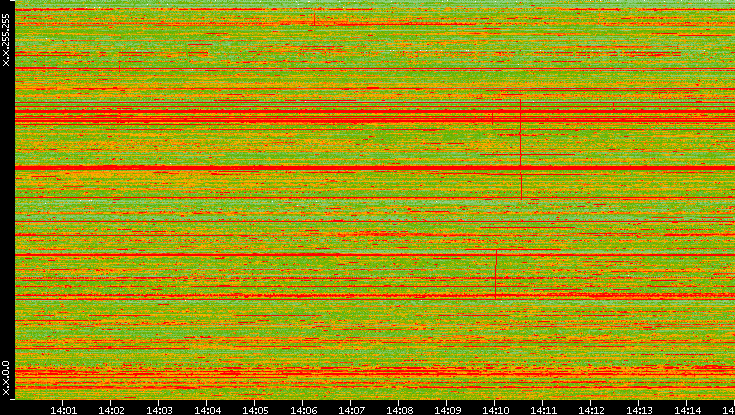Screen dimensions: 735x415
Task: Click the 14:11 time axis label
Action: click(543, 410)
